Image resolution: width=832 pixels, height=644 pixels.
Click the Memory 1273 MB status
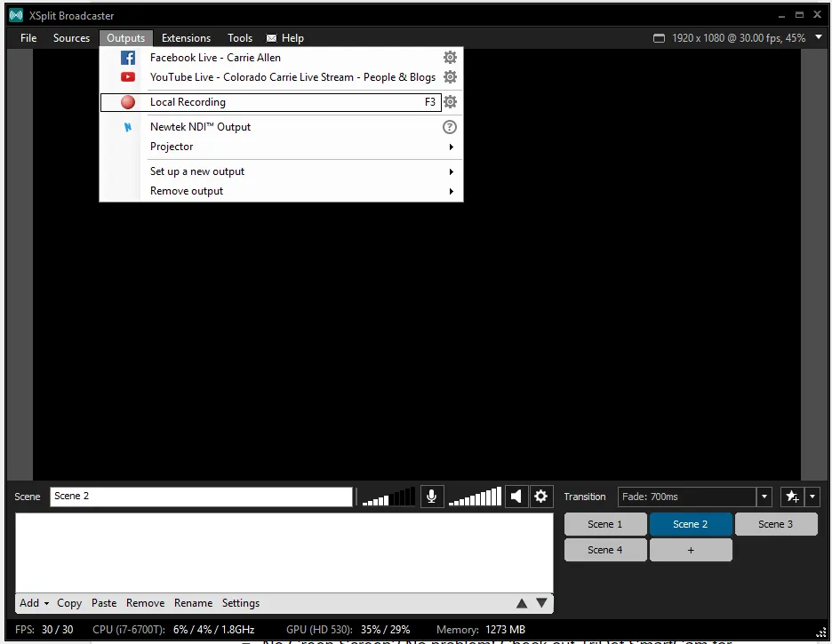tap(481, 630)
